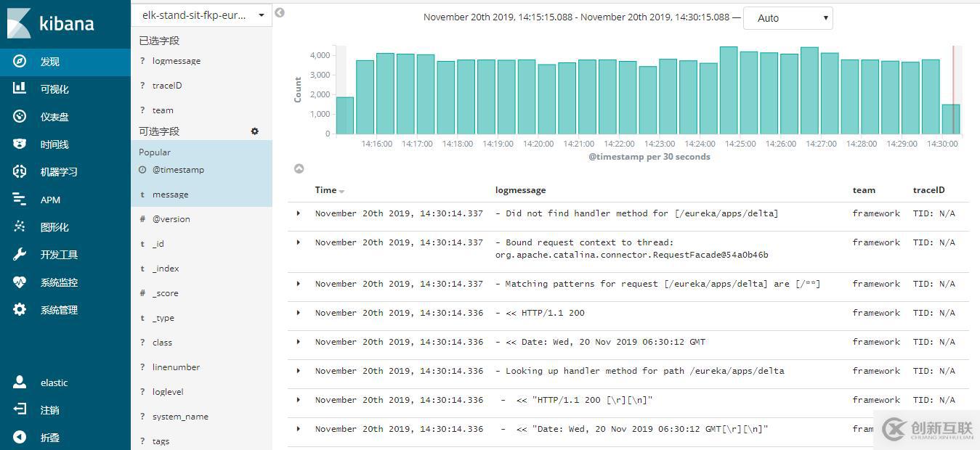980x450 pixels.
Task: Open the Graph menu item
Action: 54,227
